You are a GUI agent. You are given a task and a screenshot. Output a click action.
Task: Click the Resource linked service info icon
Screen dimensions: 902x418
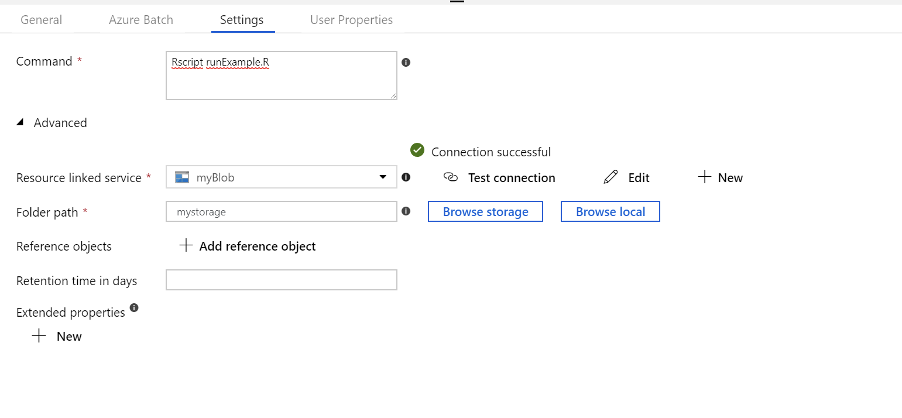(406, 177)
